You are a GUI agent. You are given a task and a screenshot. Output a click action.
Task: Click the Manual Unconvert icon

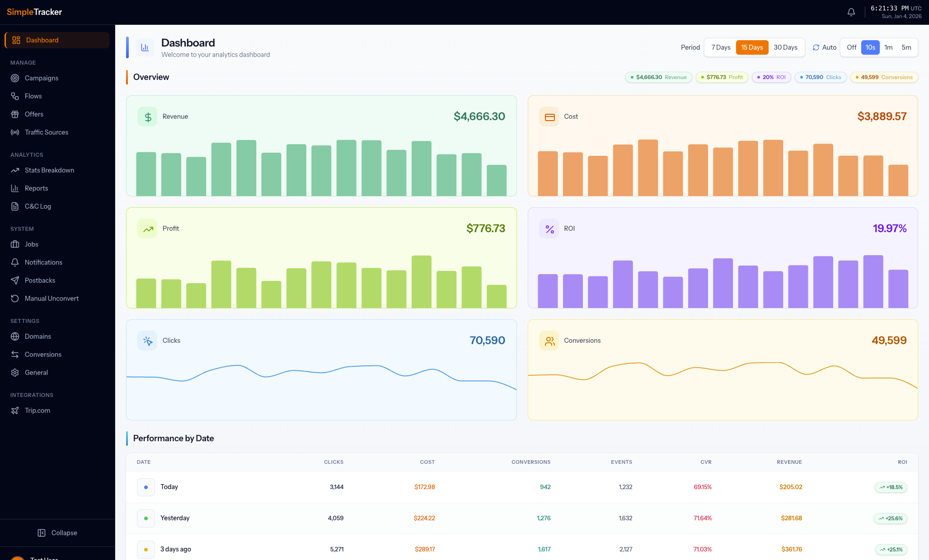pyautogui.click(x=15, y=298)
